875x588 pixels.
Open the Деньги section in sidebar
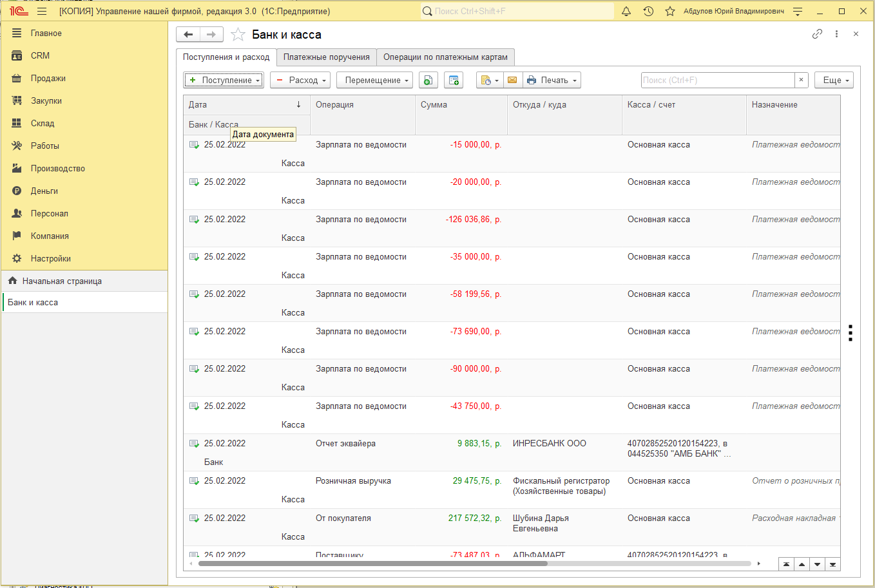point(44,191)
